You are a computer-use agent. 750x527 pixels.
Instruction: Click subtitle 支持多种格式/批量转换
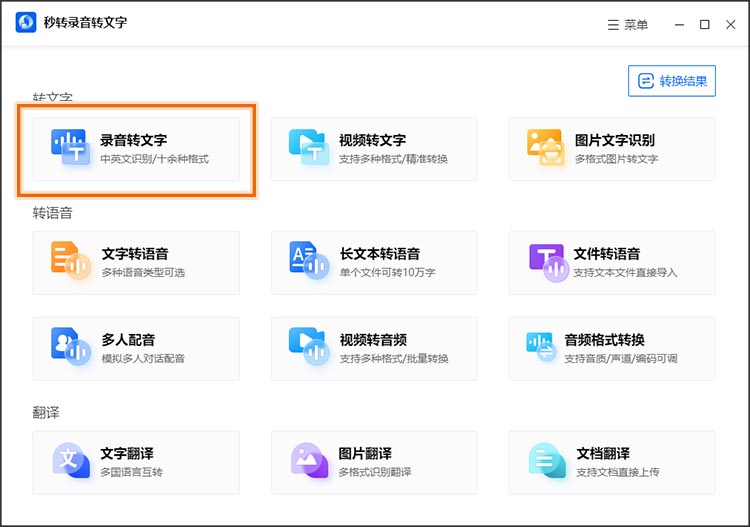(394, 358)
